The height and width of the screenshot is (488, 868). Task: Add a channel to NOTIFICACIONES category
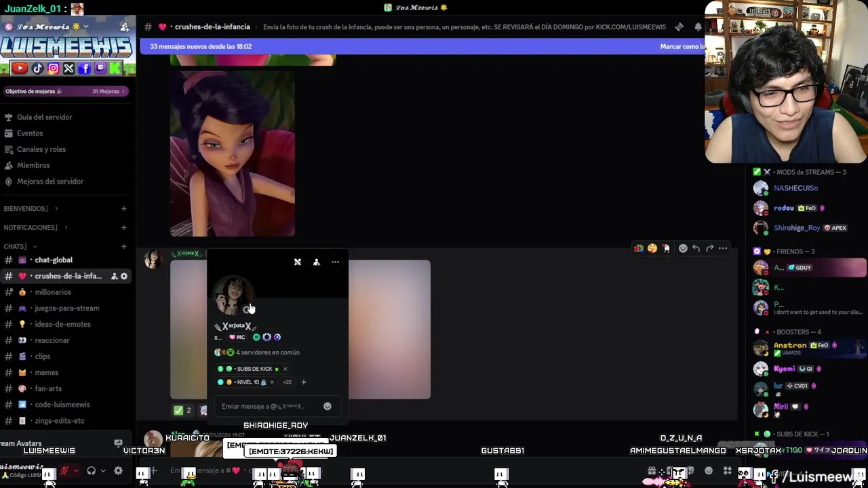124,228
